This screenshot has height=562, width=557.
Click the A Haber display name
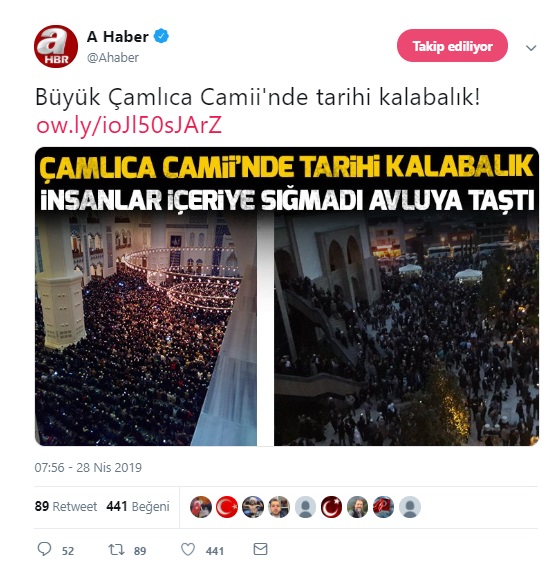pos(118,37)
